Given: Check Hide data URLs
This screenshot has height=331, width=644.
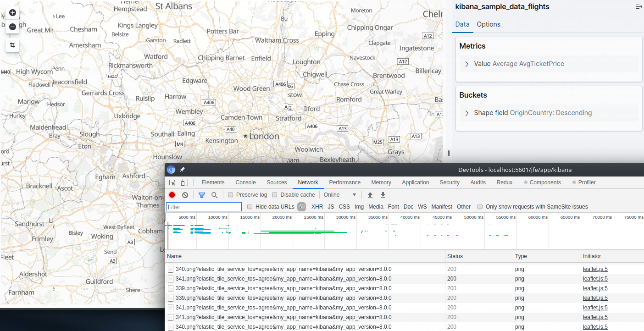Looking at the screenshot, I should tap(250, 207).
